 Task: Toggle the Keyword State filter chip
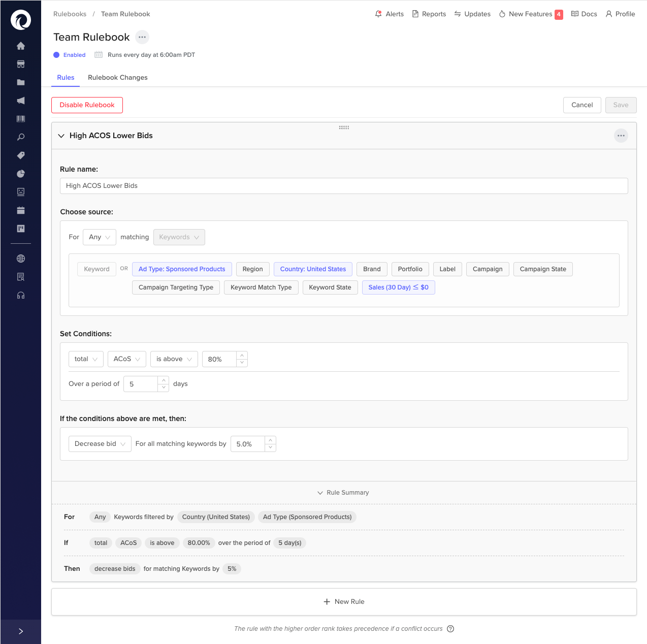point(330,287)
